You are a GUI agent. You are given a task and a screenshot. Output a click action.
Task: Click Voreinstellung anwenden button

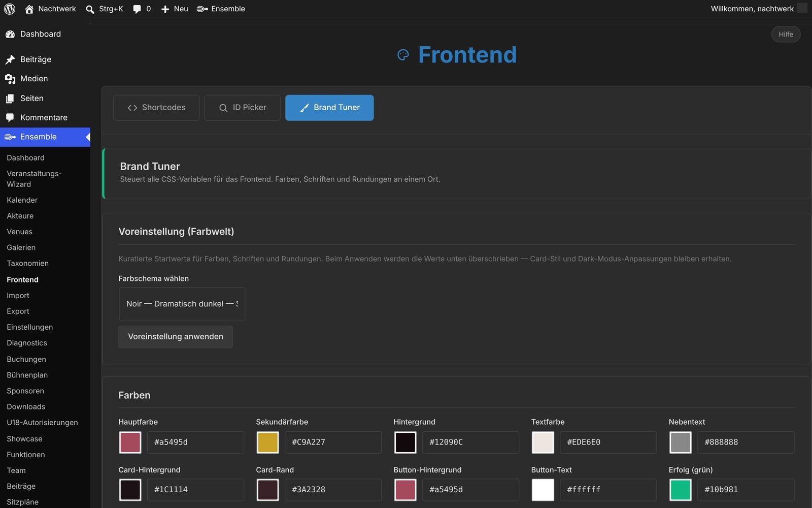click(176, 337)
